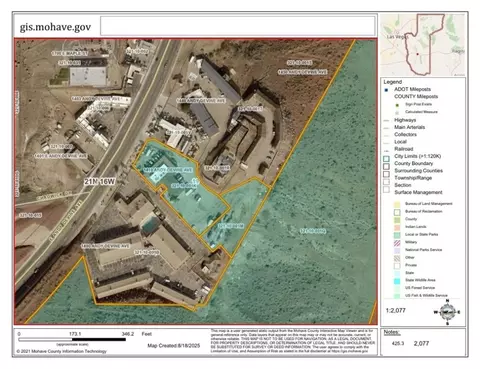The width and height of the screenshot is (480, 369).
Task: Click the Notes heading
Action: tap(392, 332)
